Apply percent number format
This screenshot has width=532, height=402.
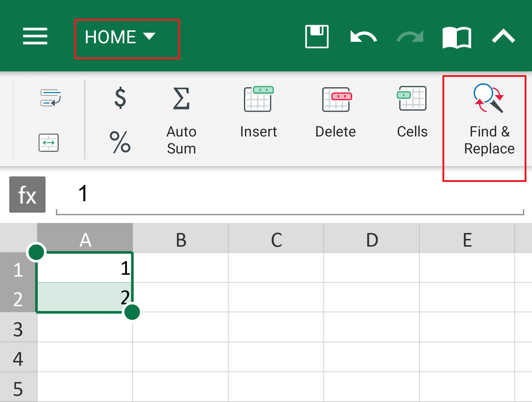pos(120,142)
